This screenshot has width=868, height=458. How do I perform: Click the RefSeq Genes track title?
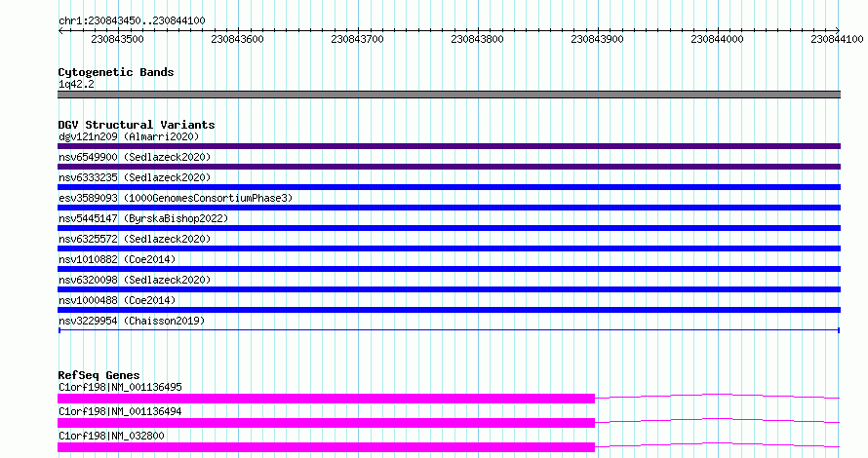pos(99,375)
